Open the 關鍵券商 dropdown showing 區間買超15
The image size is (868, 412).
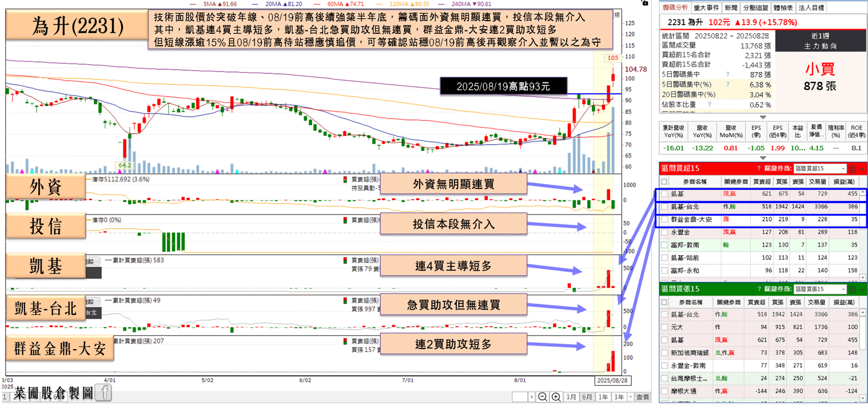(819, 169)
